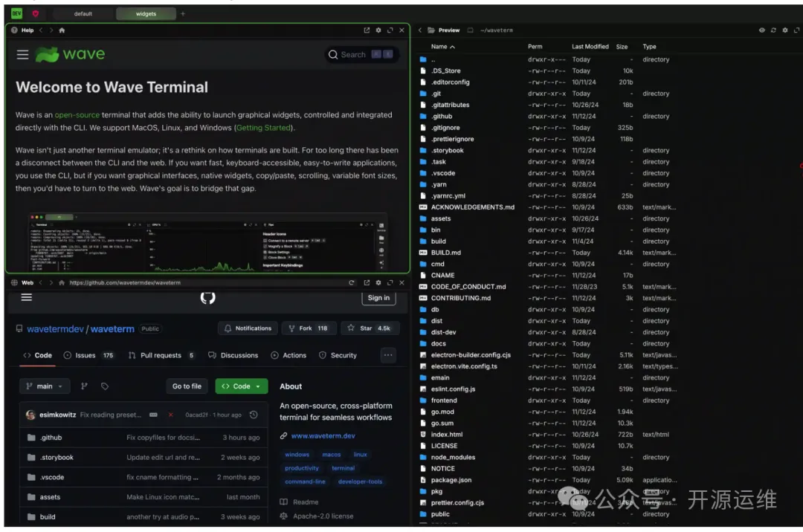Screen dimensions: 803x532
Task: Add a new tab with plus icon
Action: tap(183, 13)
